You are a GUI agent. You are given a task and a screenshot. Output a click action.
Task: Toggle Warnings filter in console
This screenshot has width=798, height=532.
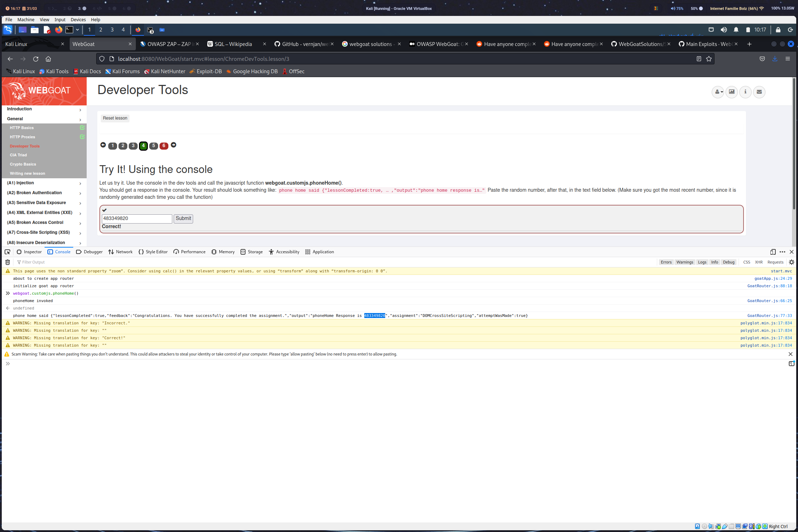click(684, 262)
